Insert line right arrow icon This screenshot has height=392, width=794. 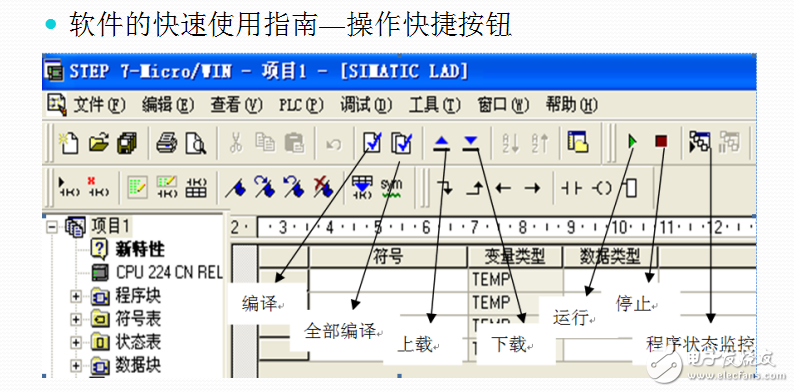532,188
